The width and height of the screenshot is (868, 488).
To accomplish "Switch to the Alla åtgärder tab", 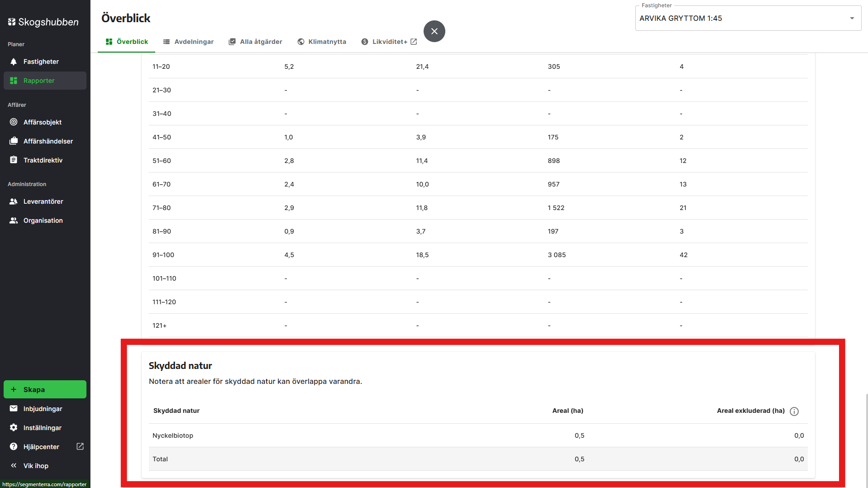I will (255, 42).
